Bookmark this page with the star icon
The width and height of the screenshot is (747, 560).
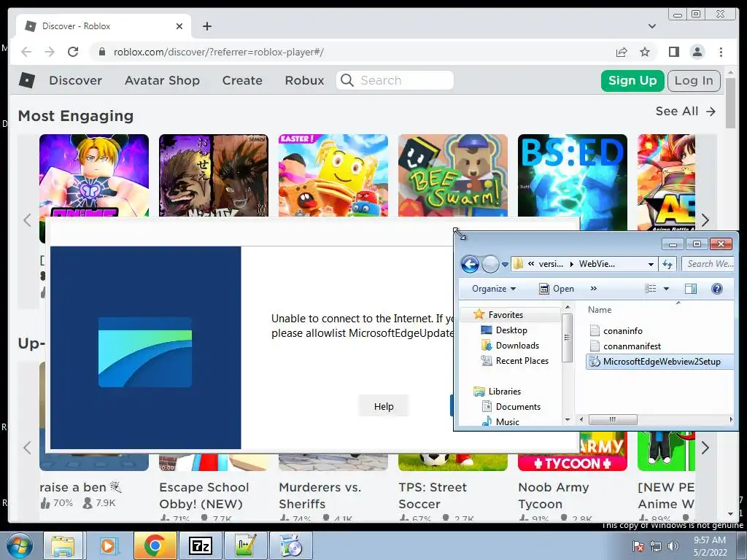[645, 52]
